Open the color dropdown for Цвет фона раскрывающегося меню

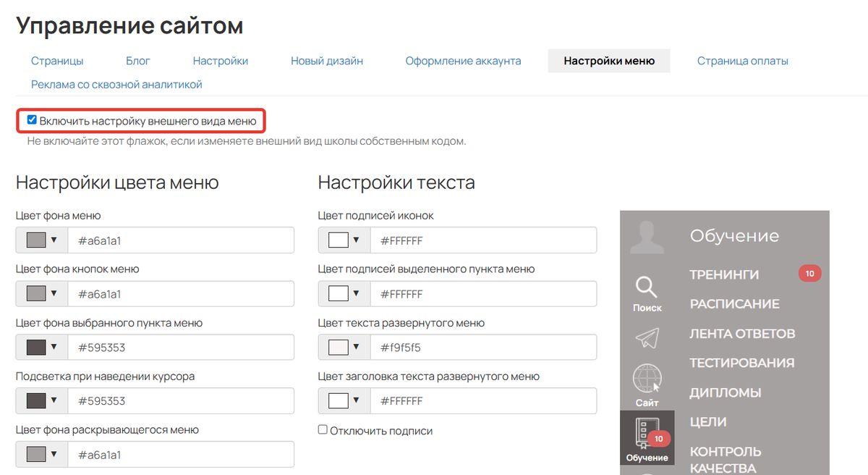point(42,454)
